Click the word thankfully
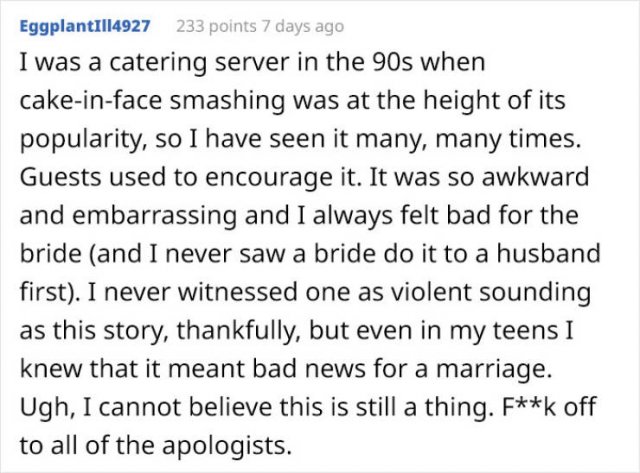This screenshot has height=473, width=640. (239, 331)
